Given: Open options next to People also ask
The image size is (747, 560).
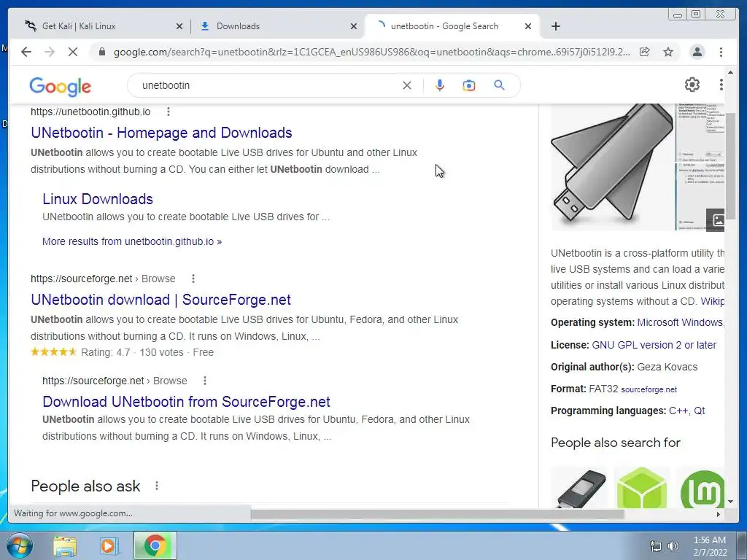Looking at the screenshot, I should 157,486.
